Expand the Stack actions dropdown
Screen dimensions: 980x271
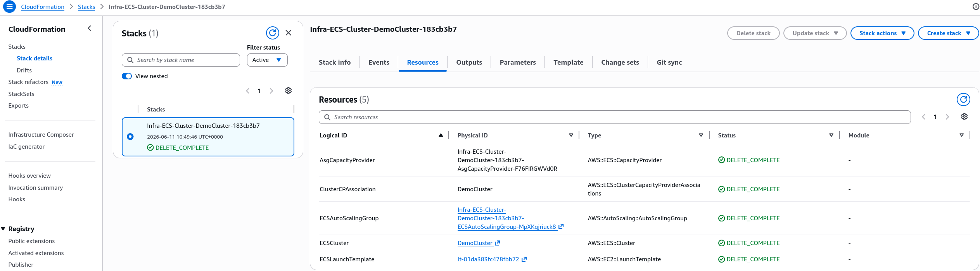tap(882, 33)
